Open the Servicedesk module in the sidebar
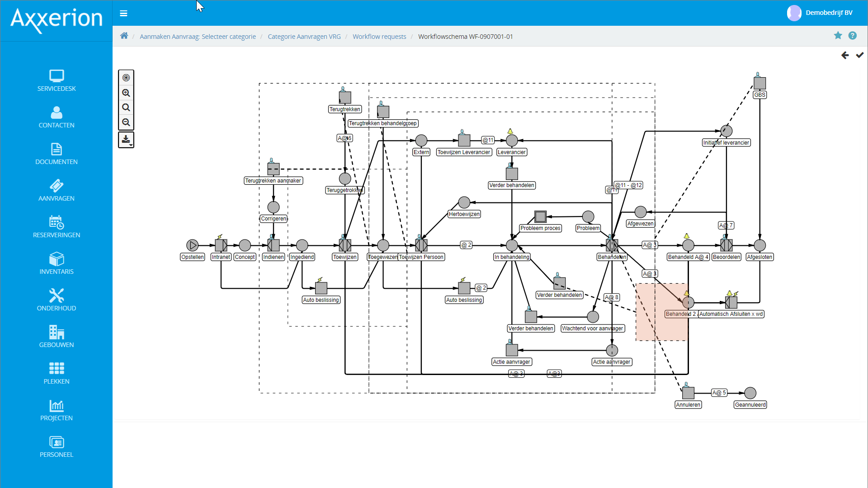The width and height of the screenshot is (868, 488). click(56, 80)
